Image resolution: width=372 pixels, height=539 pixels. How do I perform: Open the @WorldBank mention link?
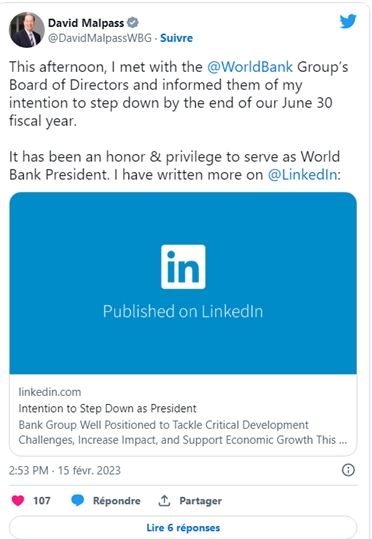[250, 67]
